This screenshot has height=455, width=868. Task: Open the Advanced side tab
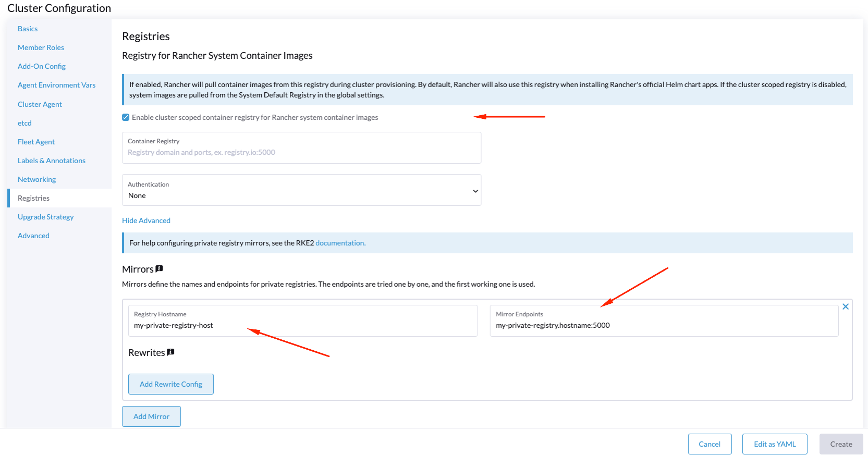pos(33,236)
